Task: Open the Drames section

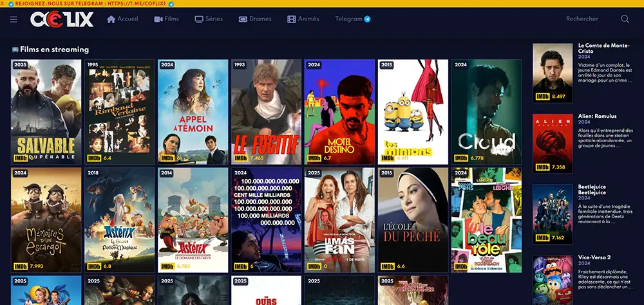Action: click(x=255, y=19)
